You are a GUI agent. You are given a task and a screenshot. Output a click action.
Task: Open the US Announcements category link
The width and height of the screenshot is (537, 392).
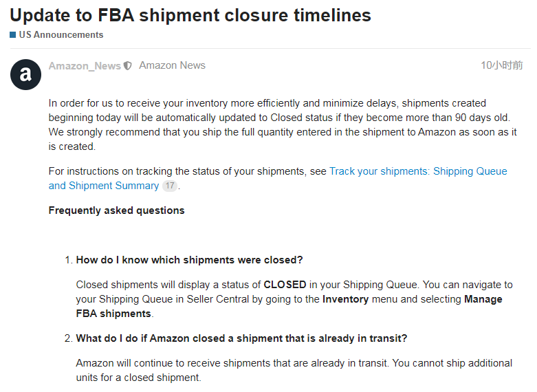[x=61, y=34]
